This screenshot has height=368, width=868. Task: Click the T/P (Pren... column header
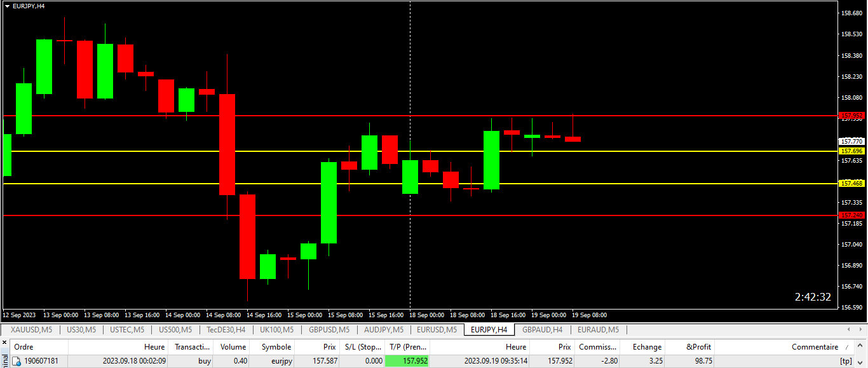pos(407,347)
